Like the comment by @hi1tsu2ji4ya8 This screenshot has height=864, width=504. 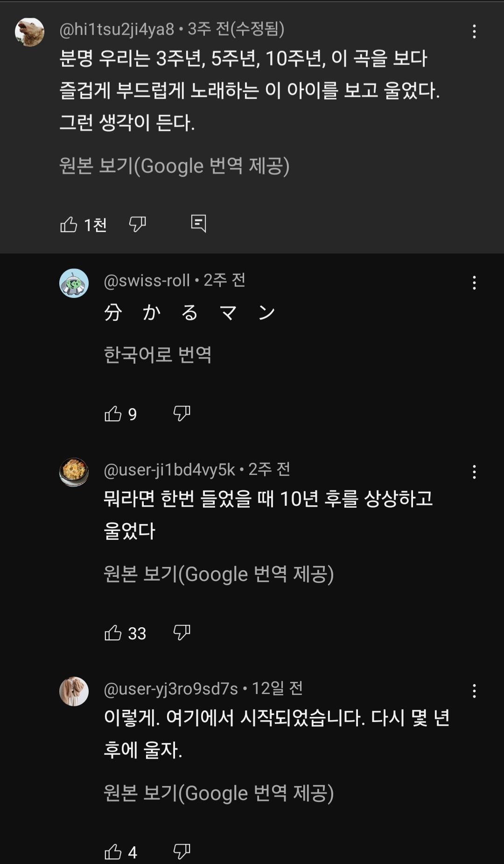[69, 225]
